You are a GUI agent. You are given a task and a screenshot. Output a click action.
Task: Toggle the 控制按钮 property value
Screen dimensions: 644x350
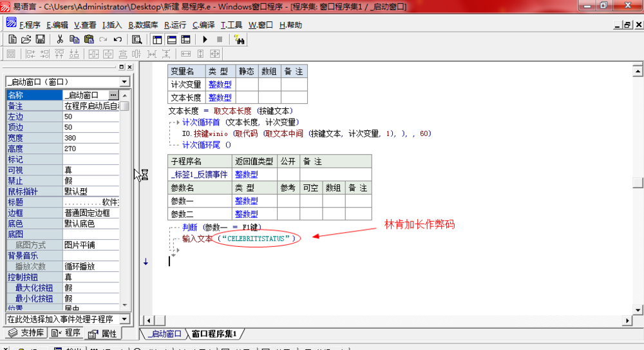tap(91, 277)
